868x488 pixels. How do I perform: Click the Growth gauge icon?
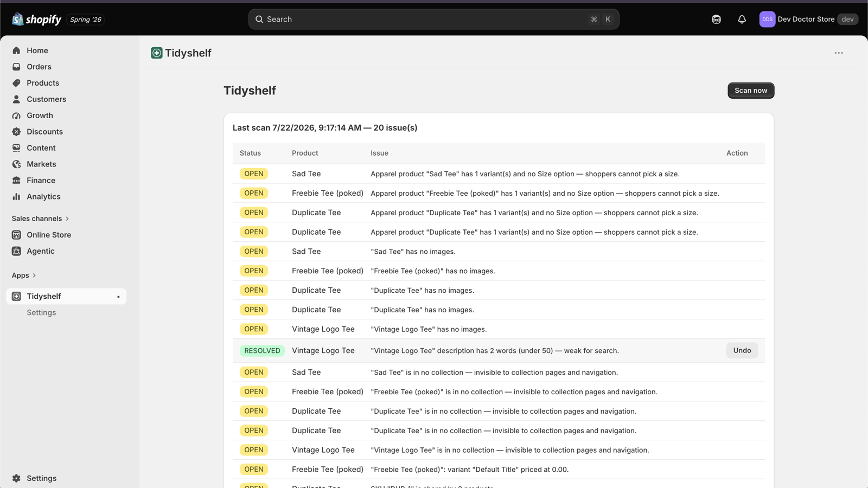[x=16, y=115]
